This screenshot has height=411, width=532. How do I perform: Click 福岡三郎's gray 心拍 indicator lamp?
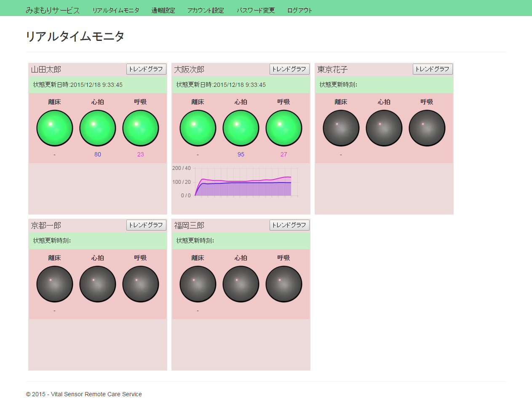tap(241, 284)
